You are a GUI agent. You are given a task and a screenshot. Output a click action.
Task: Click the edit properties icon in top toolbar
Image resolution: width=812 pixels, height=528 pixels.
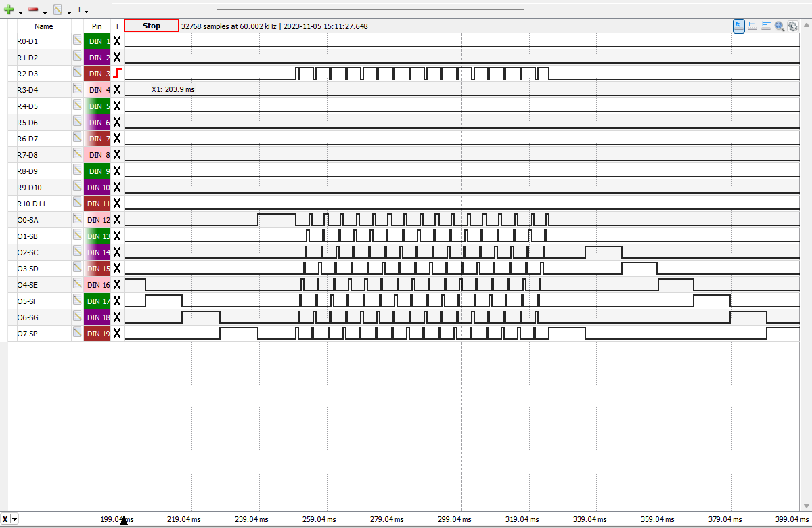[58, 9]
